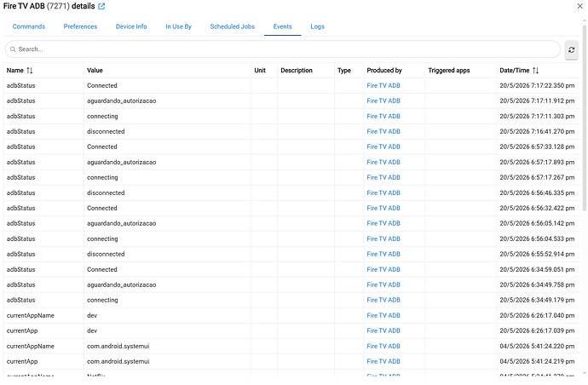Viewport: 588px width, 385px height.
Task: Select the Events tab
Action: tap(282, 26)
